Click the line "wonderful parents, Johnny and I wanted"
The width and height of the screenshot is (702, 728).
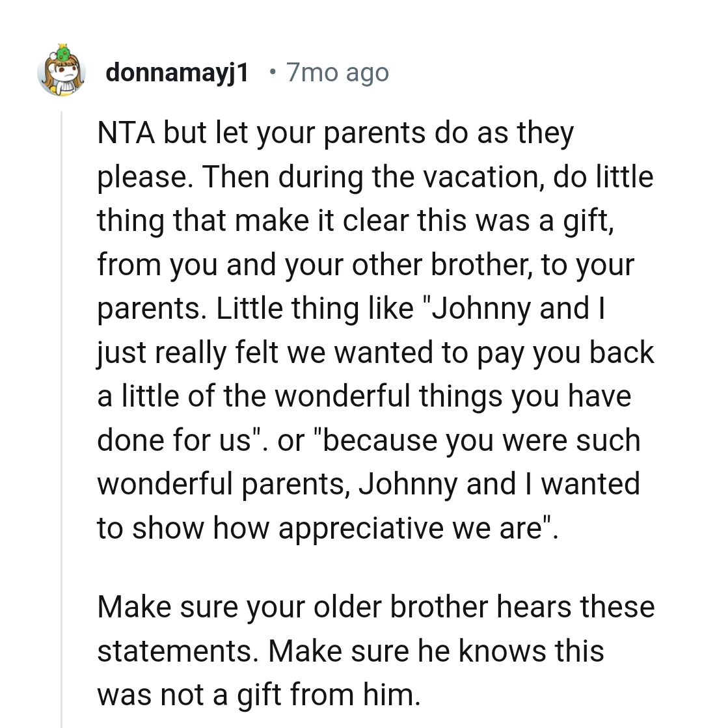(x=368, y=484)
